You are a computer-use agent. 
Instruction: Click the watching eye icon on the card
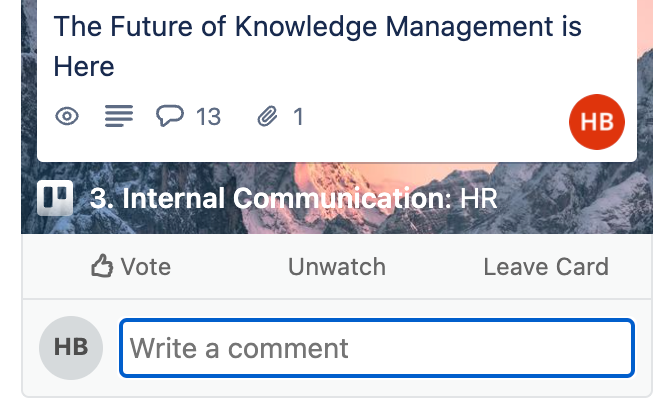click(67, 117)
